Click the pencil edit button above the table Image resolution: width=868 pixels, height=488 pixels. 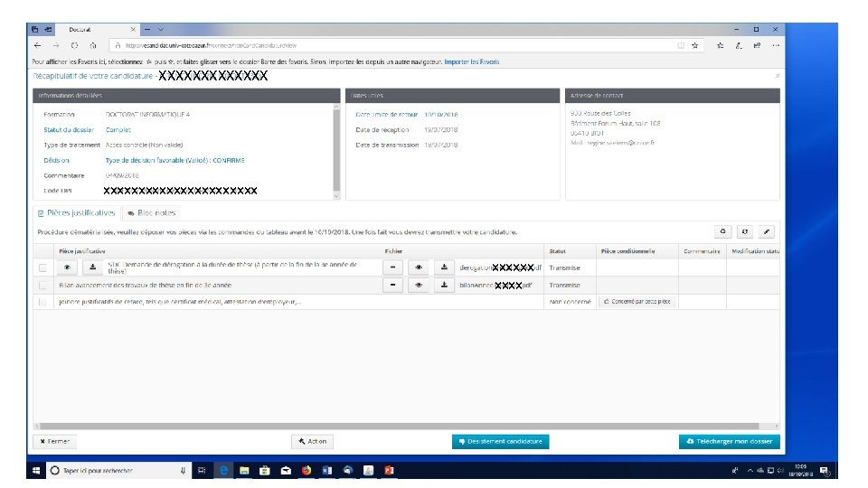click(x=766, y=232)
